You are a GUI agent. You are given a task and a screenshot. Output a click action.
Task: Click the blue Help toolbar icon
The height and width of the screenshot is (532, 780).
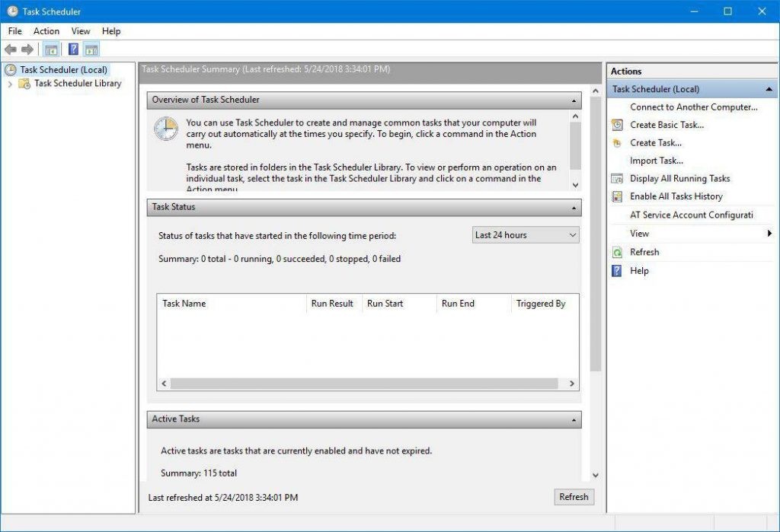73,49
